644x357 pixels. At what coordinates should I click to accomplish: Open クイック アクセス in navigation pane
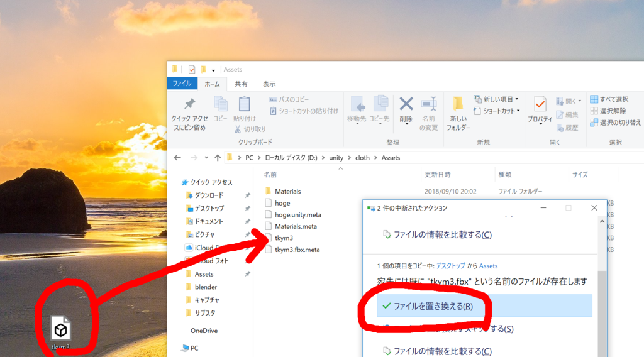coord(208,182)
